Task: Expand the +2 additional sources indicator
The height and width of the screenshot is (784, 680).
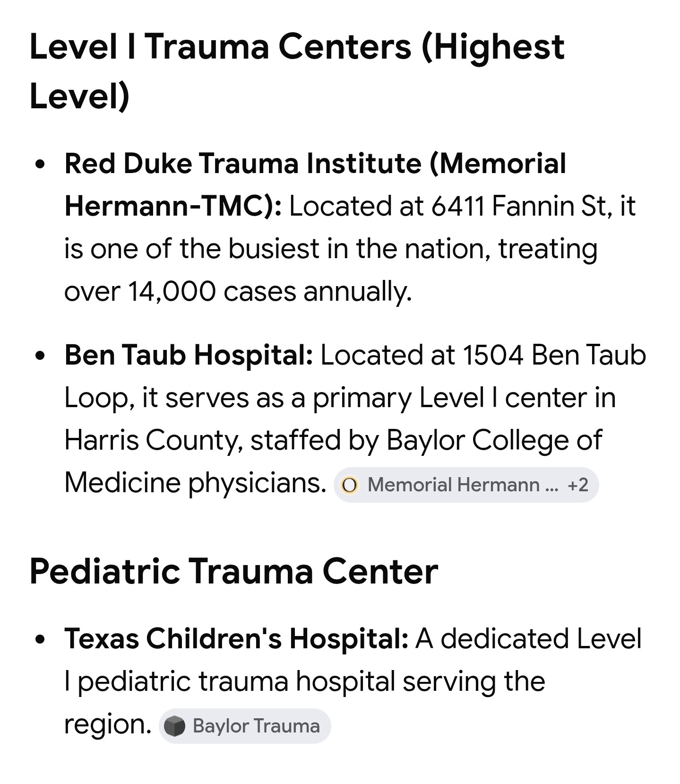Action: (x=577, y=485)
